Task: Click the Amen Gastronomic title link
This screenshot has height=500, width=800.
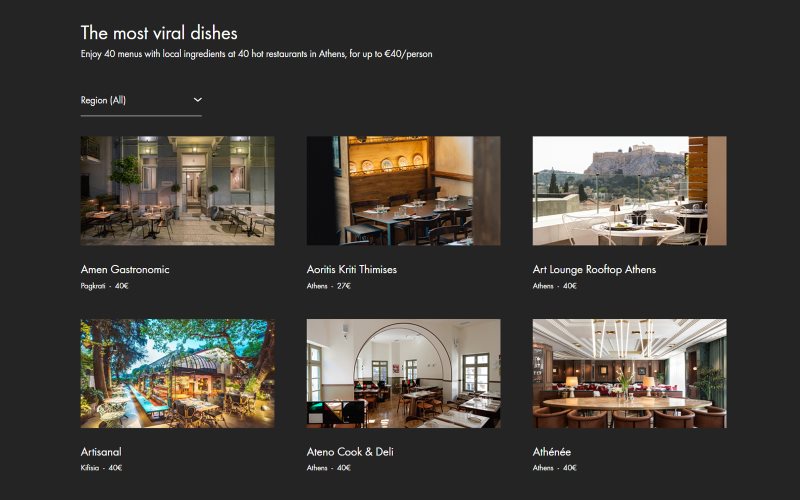Action: pos(125,269)
